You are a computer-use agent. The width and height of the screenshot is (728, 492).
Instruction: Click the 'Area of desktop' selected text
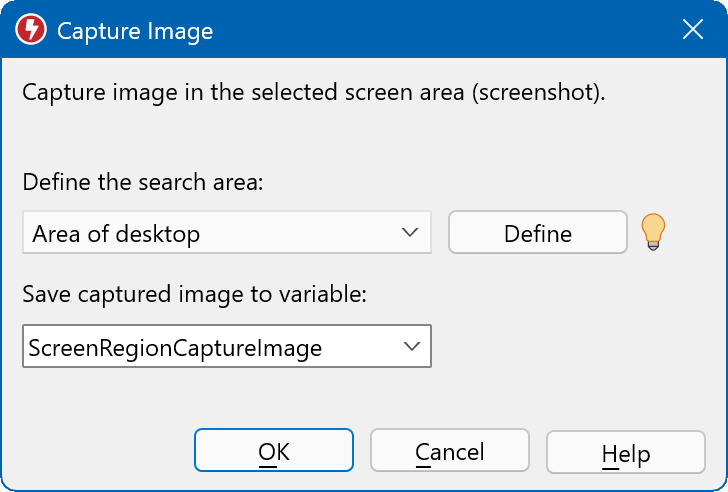click(x=116, y=234)
